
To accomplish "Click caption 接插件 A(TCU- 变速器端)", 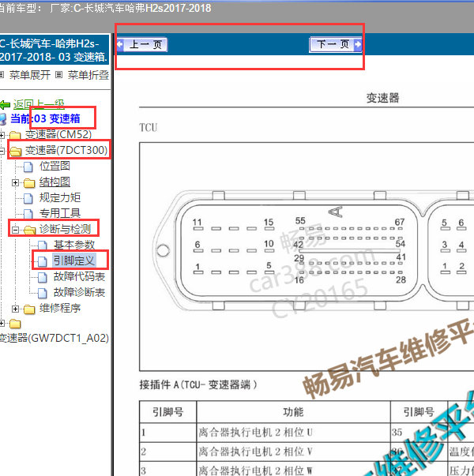I will (198, 384).
